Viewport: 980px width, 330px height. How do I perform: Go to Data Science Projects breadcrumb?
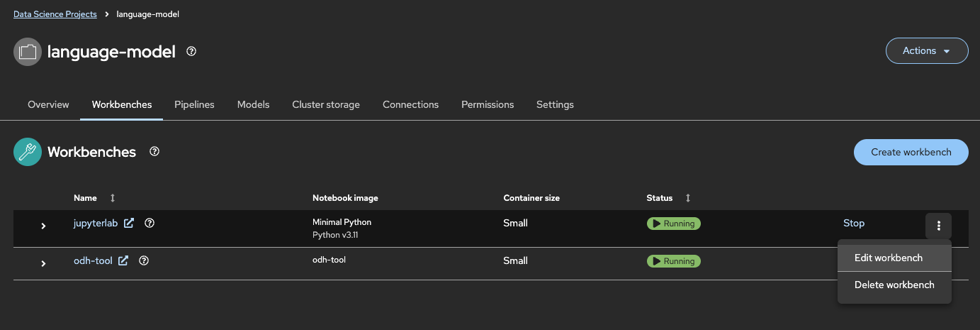(55, 14)
